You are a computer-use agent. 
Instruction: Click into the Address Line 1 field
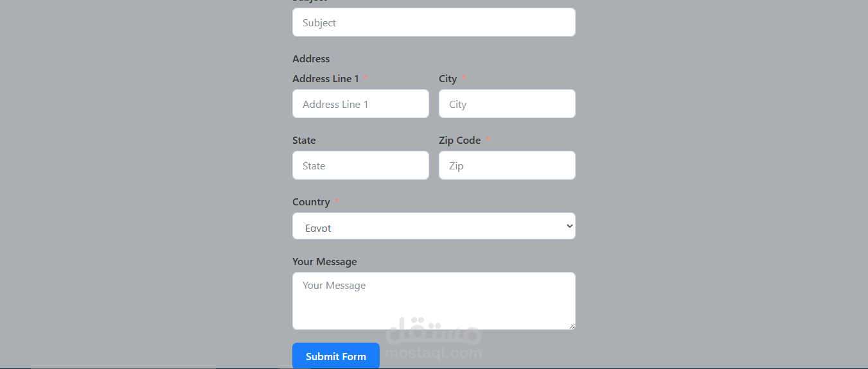(360, 104)
